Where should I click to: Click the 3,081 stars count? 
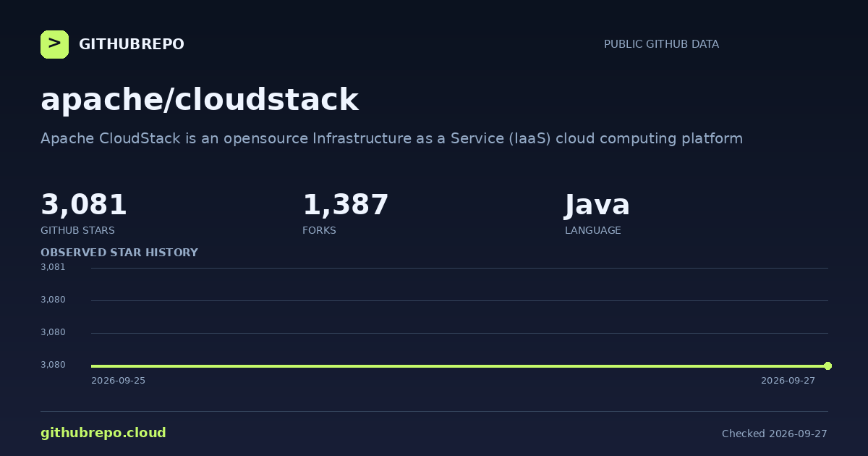(x=84, y=205)
